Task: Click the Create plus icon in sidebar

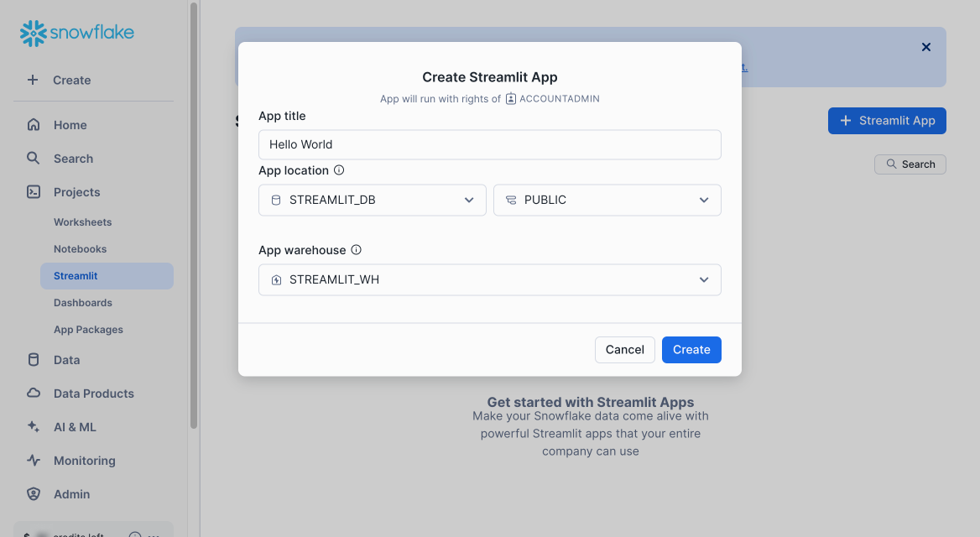Action: point(33,80)
